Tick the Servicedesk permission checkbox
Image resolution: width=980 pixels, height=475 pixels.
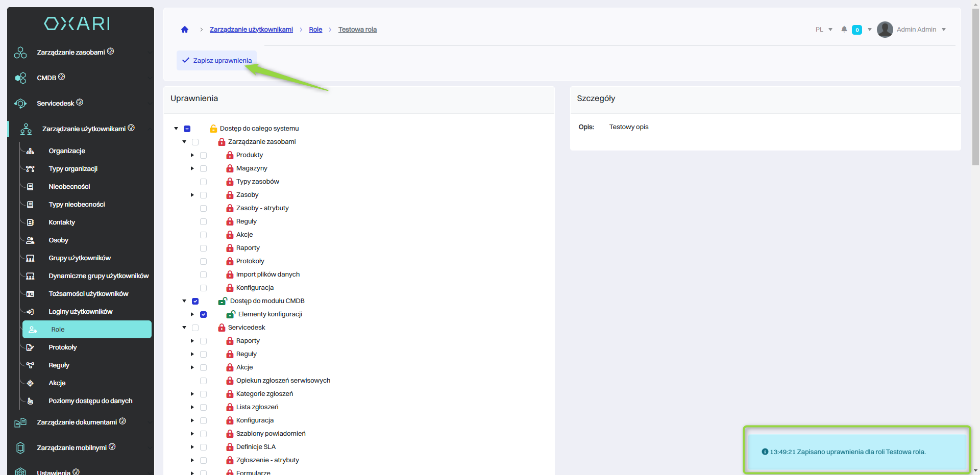click(195, 328)
